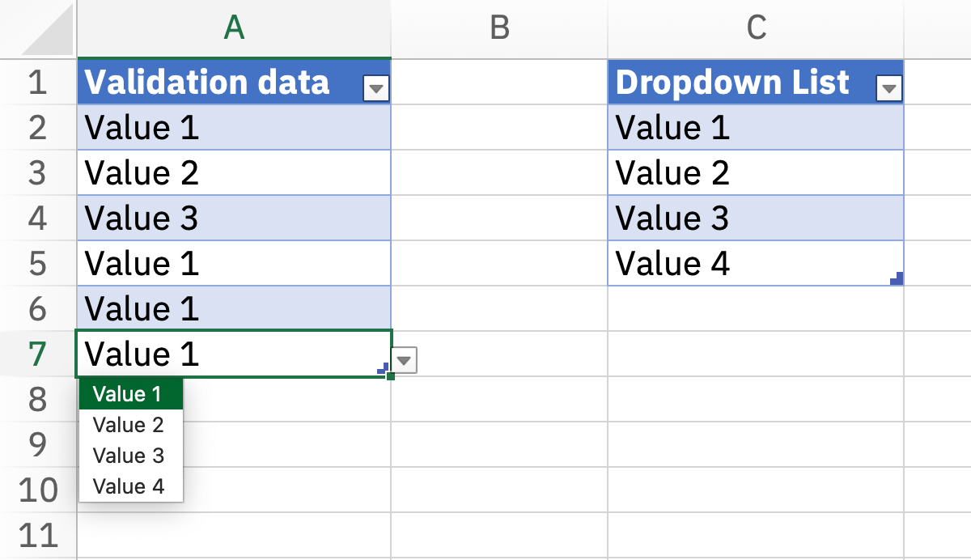Viewport: 971px width, 560px height.
Task: Select column C header
Action: (x=756, y=28)
